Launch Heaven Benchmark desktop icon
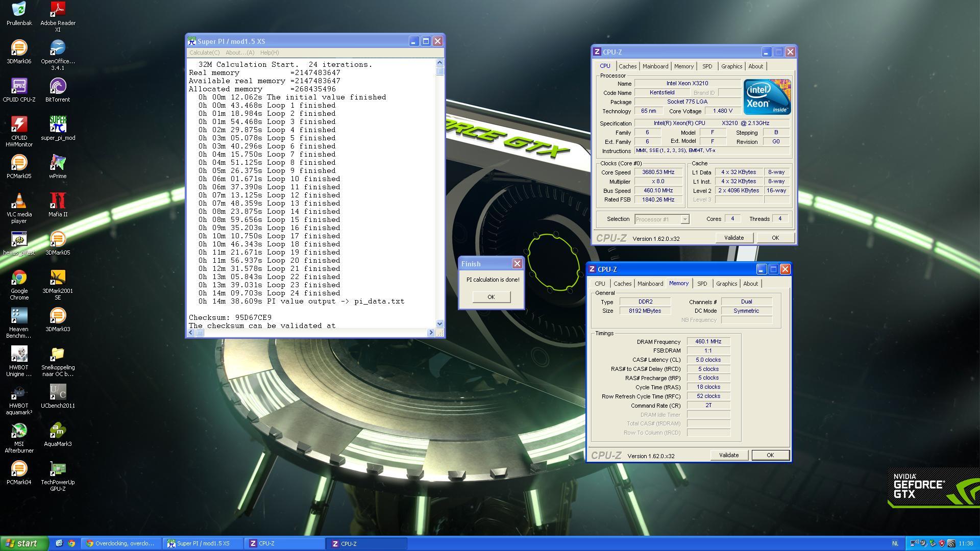Image resolution: width=980 pixels, height=551 pixels. [19, 322]
